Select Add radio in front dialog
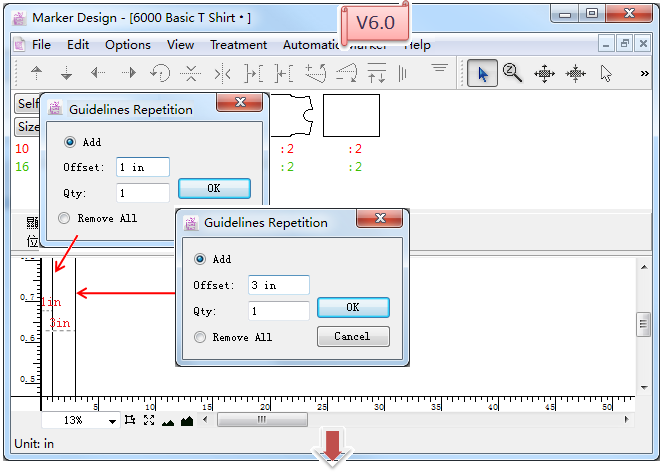The image size is (662, 473). (200, 259)
